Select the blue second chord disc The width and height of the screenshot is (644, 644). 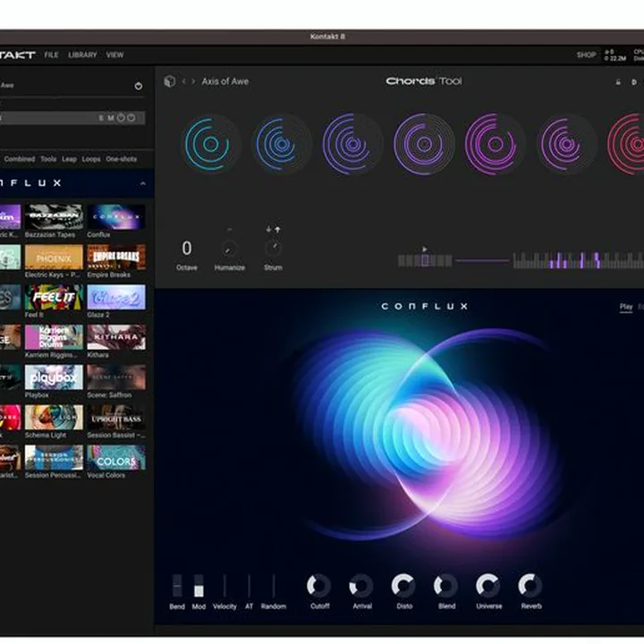282,144
